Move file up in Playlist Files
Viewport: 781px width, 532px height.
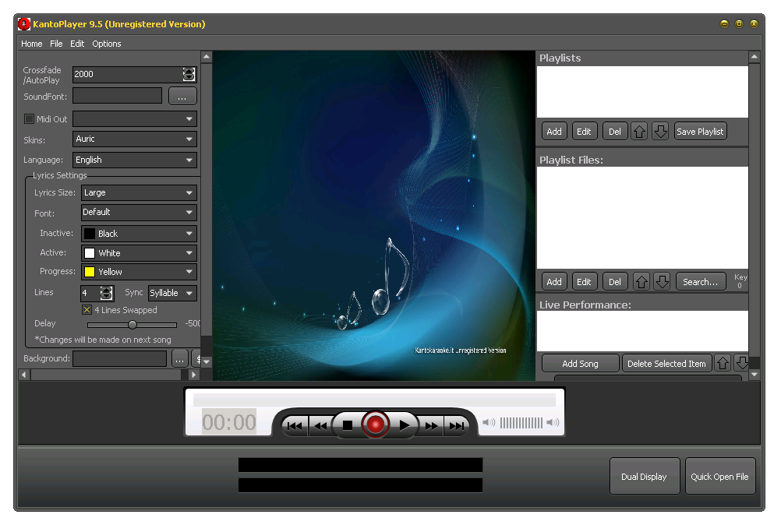click(641, 282)
